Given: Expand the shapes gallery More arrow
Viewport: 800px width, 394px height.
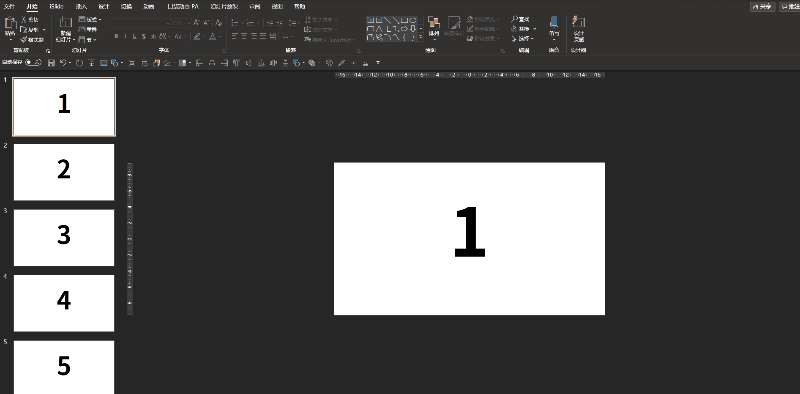Looking at the screenshot, I should point(420,38).
